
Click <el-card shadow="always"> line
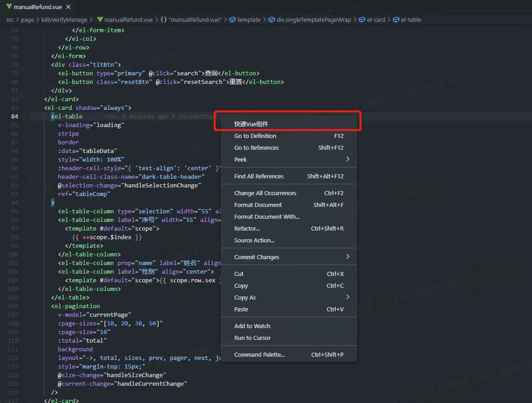click(88, 108)
